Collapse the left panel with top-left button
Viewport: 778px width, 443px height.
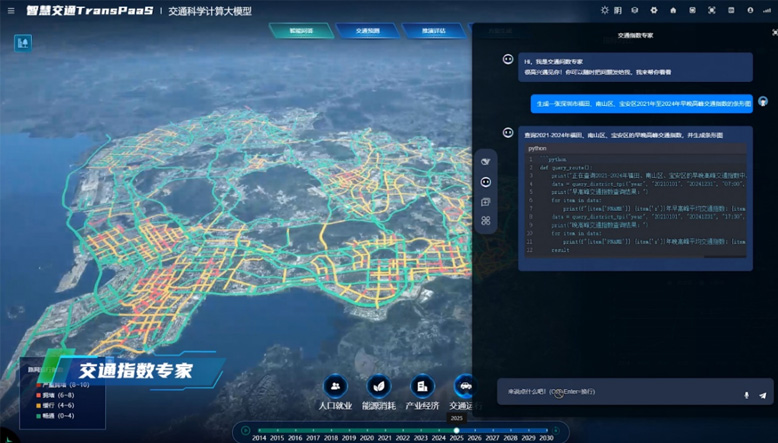tap(22, 43)
